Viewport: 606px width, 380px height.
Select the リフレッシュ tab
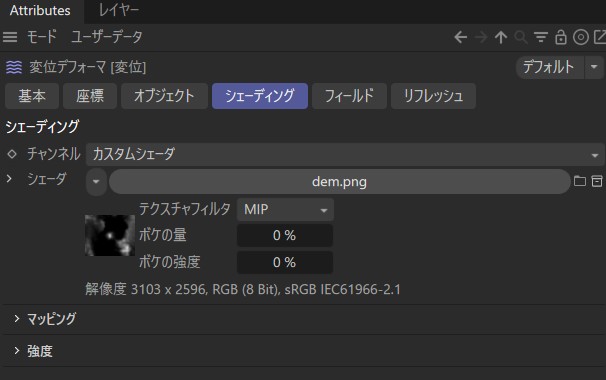pyautogui.click(x=433, y=96)
